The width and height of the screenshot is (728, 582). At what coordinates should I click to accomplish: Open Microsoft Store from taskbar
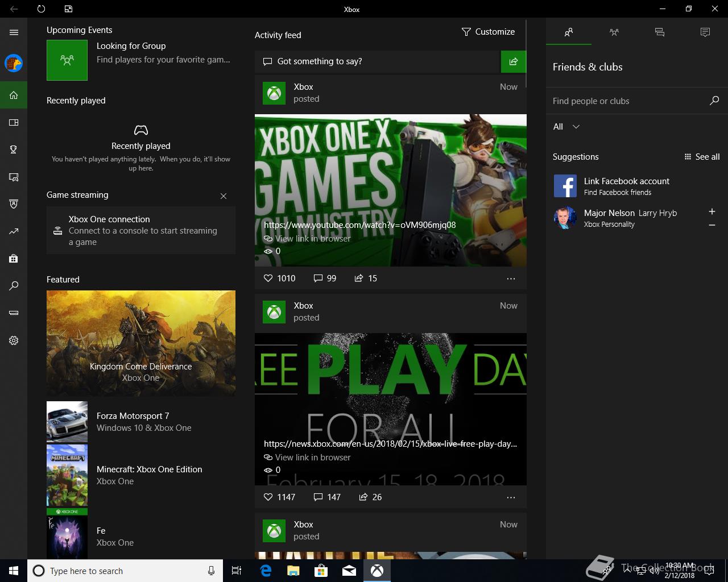321,571
